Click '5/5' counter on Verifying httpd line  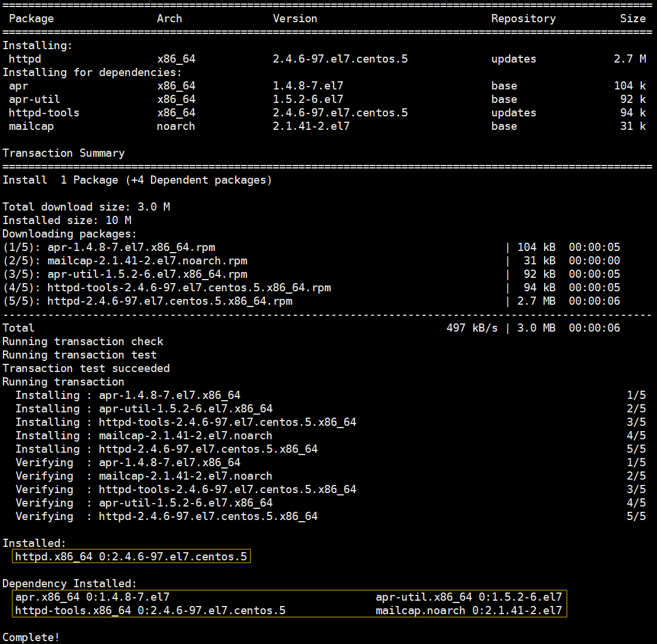pyautogui.click(x=636, y=516)
